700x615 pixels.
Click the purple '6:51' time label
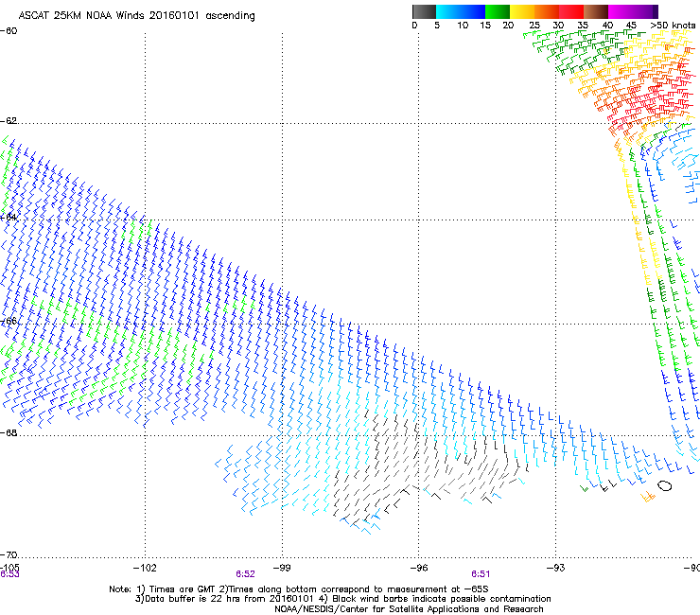click(481, 574)
